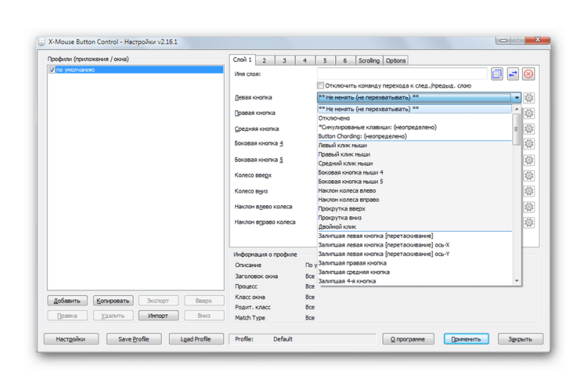The width and height of the screenshot is (588, 390).
Task: Choose 'Наклон колеса вправо' option
Action: click(415, 199)
